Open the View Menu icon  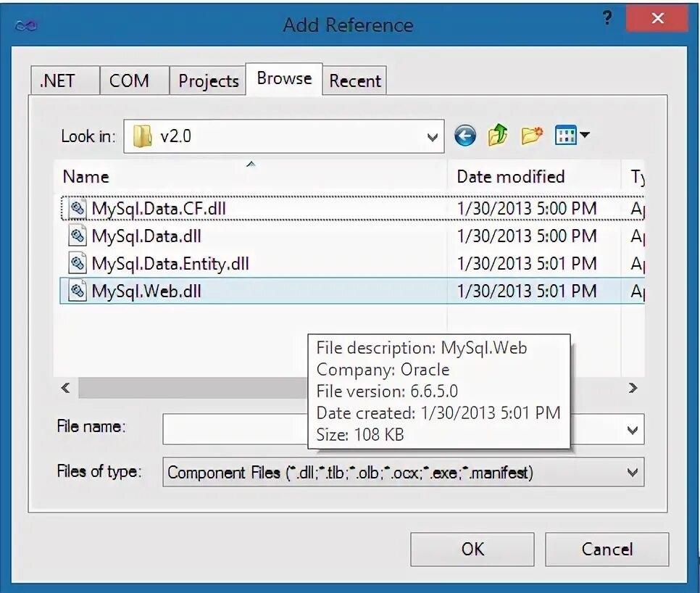[565, 135]
